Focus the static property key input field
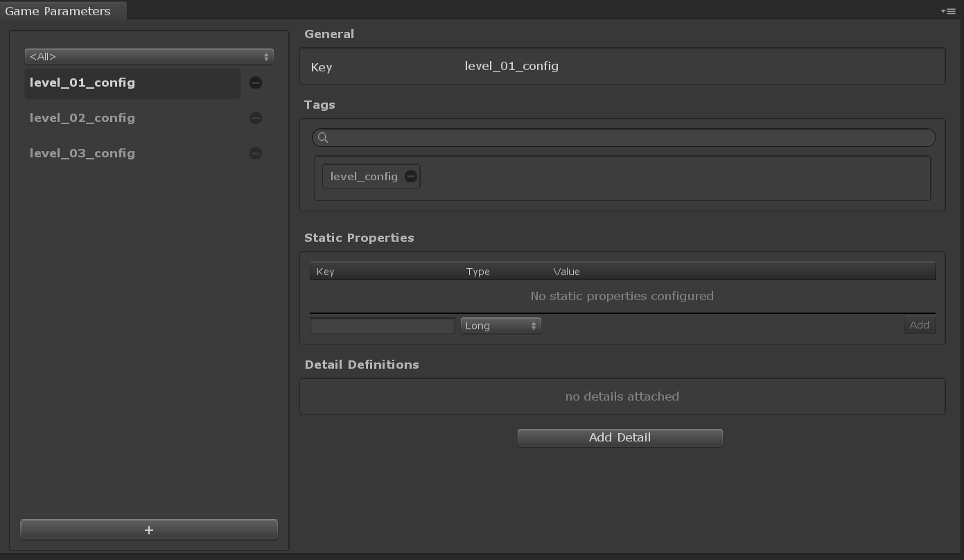Image resolution: width=964 pixels, height=560 pixels. (x=383, y=325)
